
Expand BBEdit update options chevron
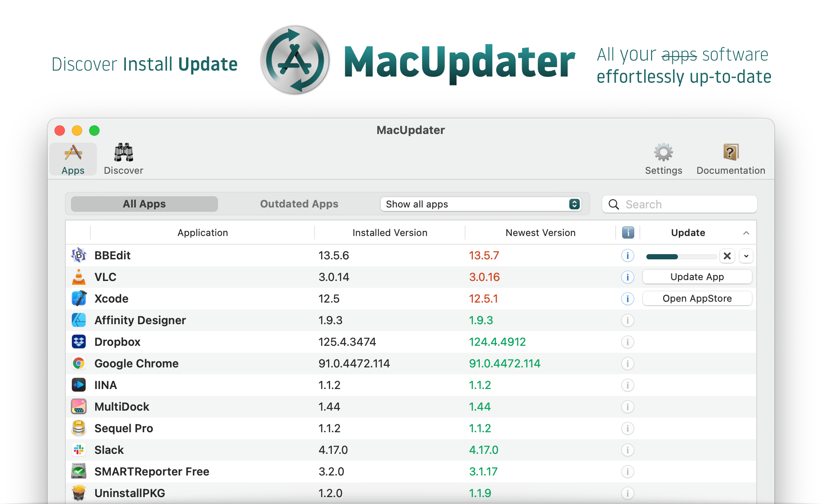(746, 256)
